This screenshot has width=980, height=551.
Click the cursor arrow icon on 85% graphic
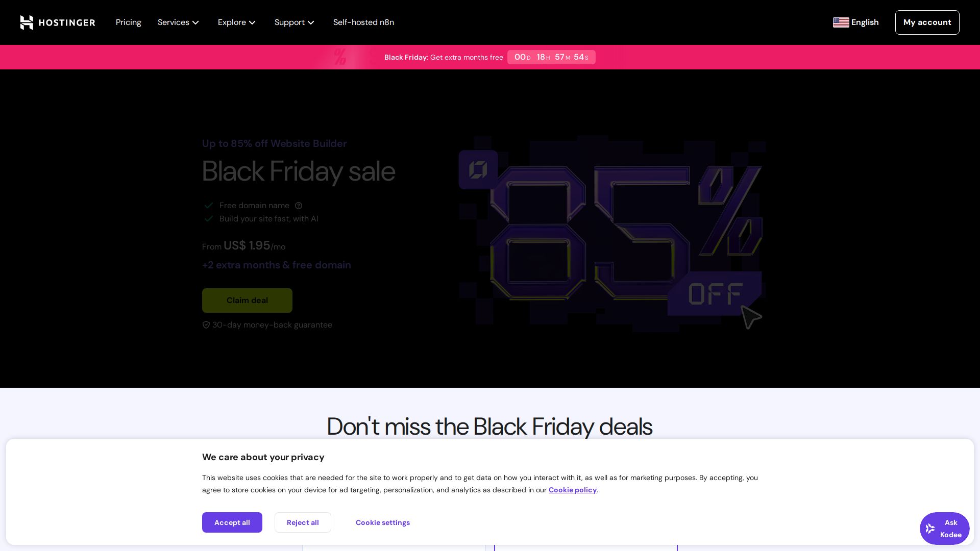pos(751,317)
